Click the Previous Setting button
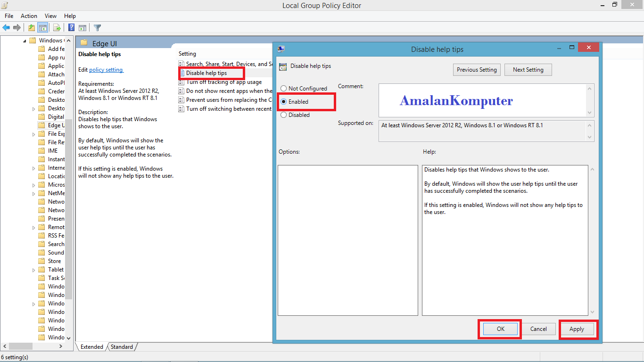Screen dimensions: 644x362 tap(477, 70)
